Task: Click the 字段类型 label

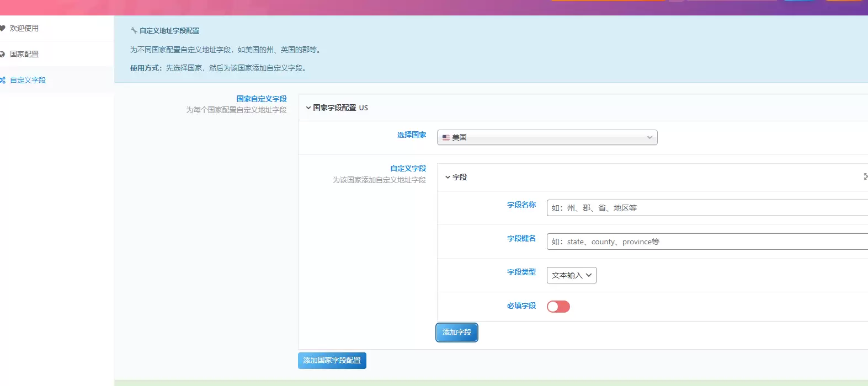Action: 521,272
